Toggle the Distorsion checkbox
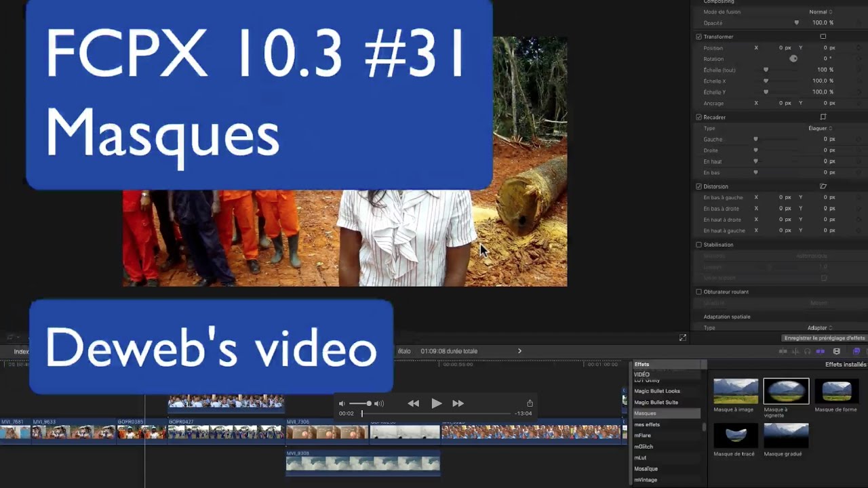The height and width of the screenshot is (488, 868). click(698, 186)
